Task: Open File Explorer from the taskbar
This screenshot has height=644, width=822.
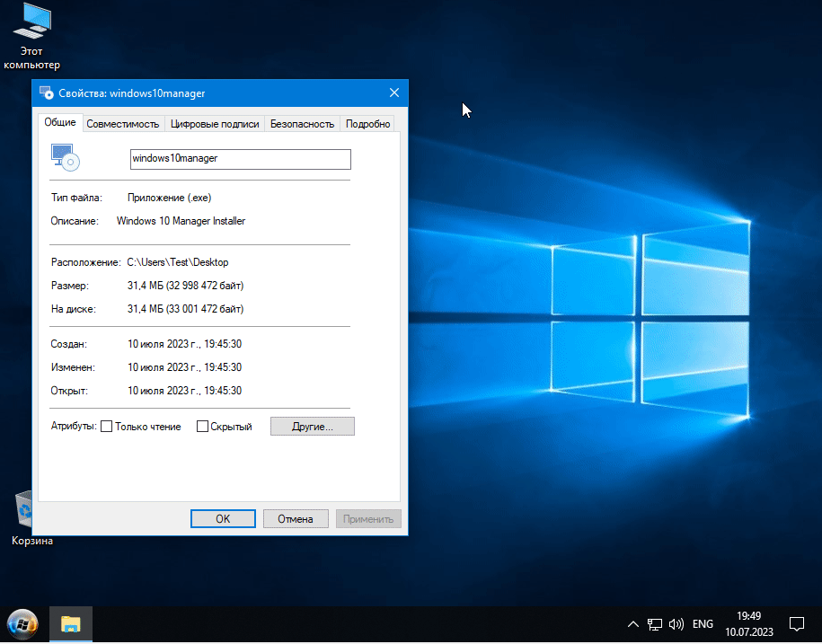Action: pos(71,624)
